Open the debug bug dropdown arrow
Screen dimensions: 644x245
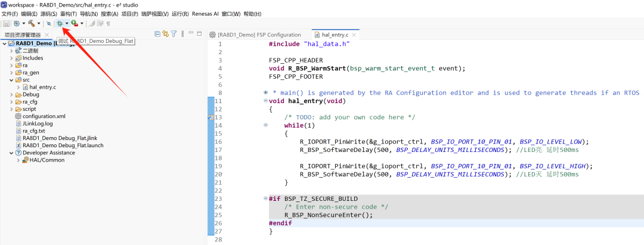67,24
